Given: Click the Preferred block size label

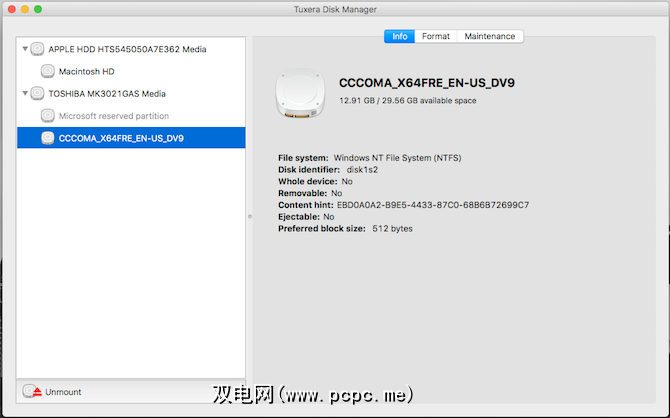Looking at the screenshot, I should tap(322, 229).
